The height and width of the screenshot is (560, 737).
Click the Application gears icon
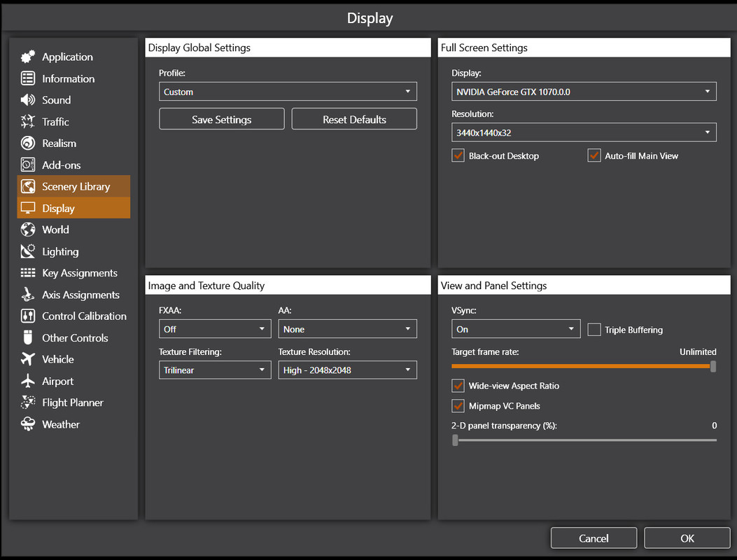coord(28,57)
